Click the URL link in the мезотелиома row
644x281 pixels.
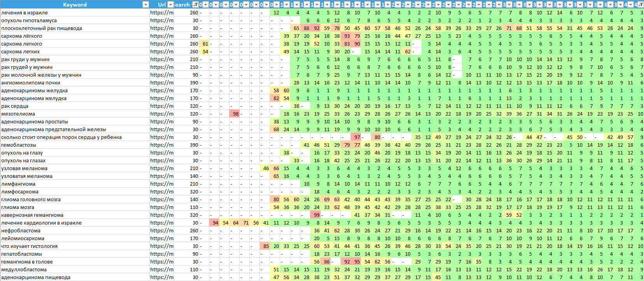pos(161,114)
